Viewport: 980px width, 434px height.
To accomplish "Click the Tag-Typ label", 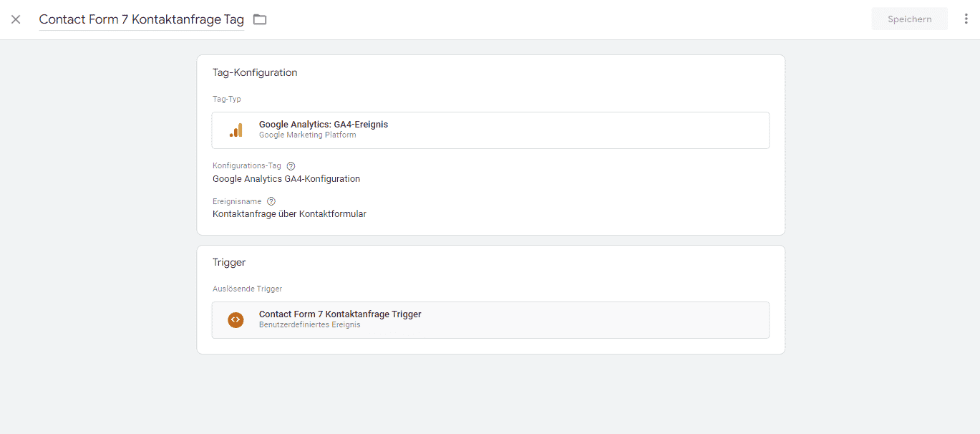I will coord(227,100).
